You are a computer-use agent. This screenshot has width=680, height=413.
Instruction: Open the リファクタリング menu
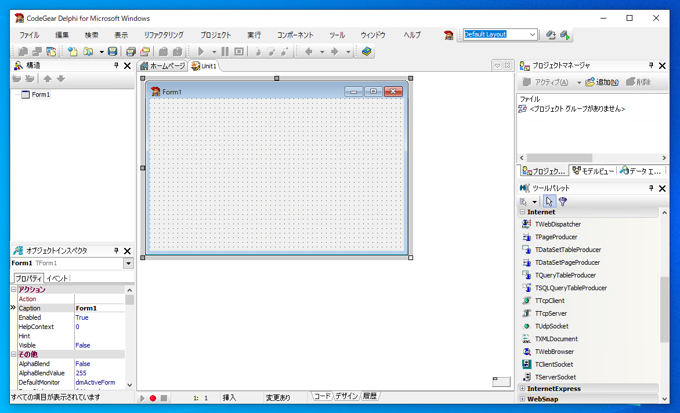point(163,35)
